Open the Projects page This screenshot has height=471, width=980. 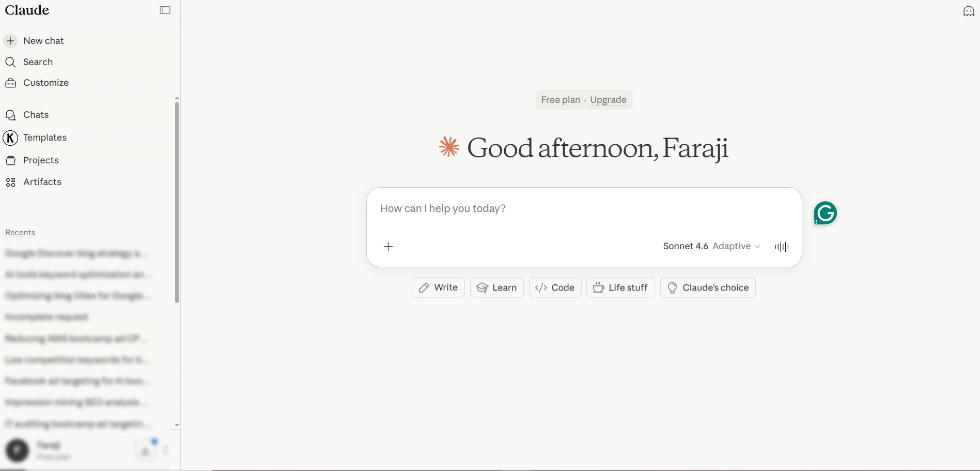(x=41, y=160)
